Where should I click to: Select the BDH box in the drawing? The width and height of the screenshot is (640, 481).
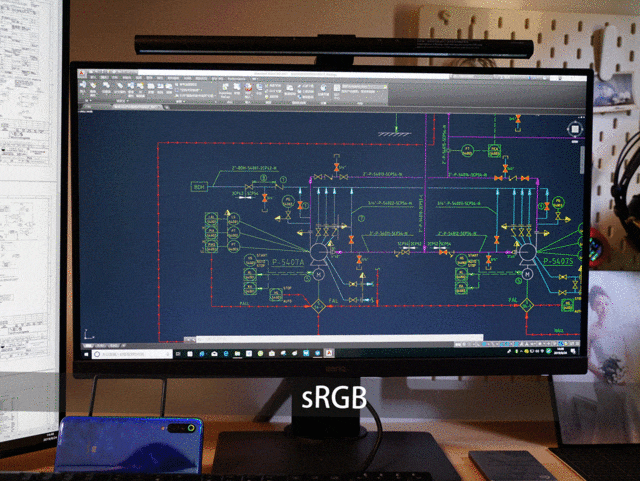click(199, 187)
